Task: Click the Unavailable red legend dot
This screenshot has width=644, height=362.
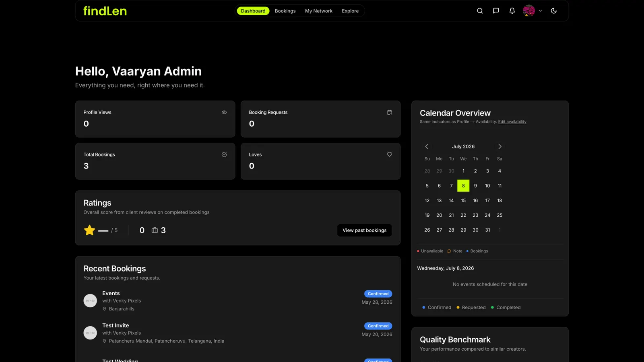Action: tap(418, 251)
